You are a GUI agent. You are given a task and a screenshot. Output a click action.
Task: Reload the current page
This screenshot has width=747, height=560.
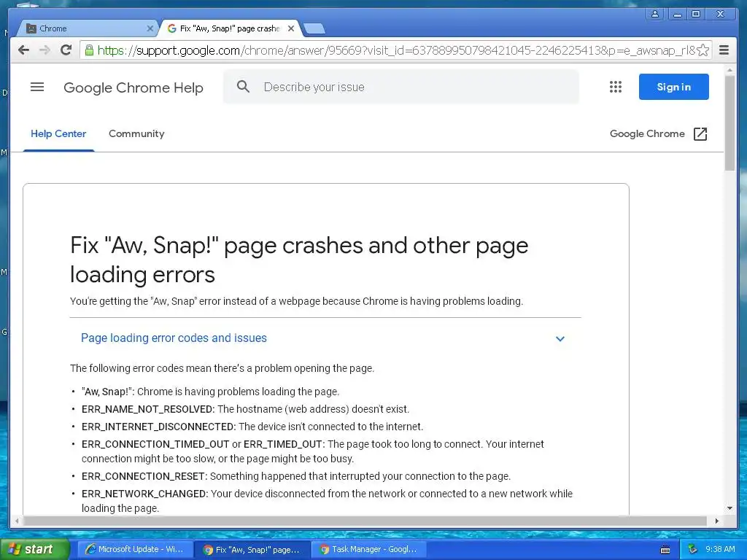(66, 50)
